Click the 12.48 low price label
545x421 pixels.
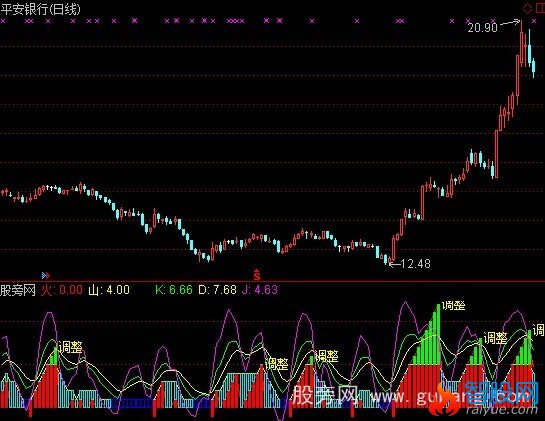[x=415, y=264]
